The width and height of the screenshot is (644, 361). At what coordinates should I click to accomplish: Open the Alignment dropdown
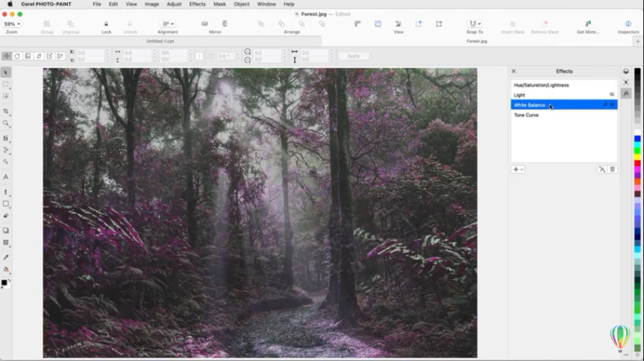(x=168, y=24)
